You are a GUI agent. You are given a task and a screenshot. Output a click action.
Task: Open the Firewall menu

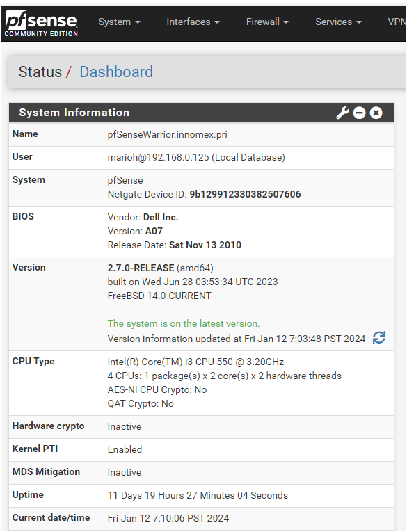[267, 22]
